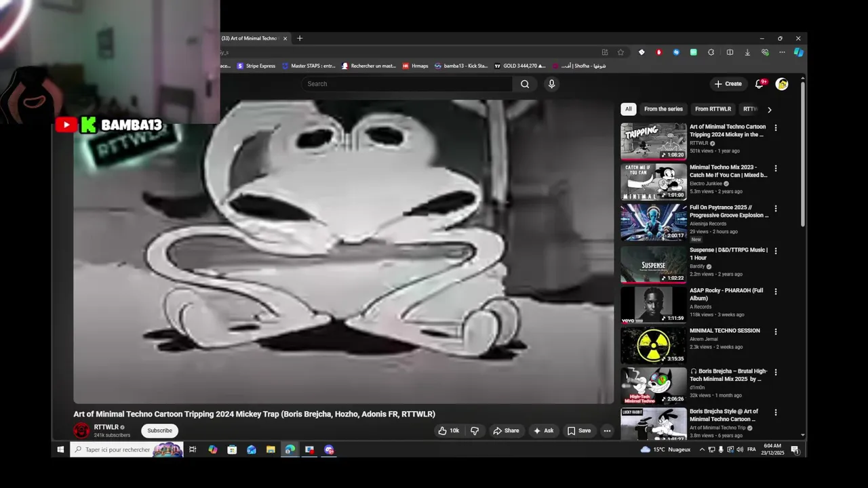Open options for A$AP Rocky PHARAOH album

[x=776, y=291]
